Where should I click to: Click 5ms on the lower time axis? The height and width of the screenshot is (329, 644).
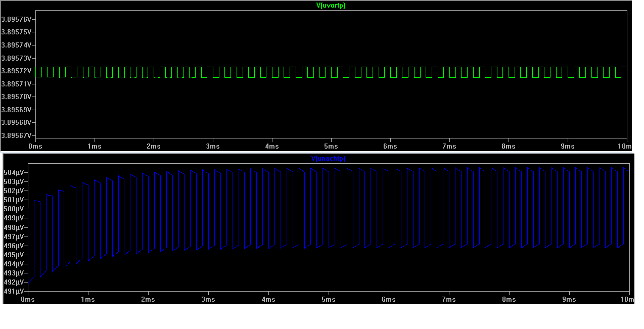[329, 299]
